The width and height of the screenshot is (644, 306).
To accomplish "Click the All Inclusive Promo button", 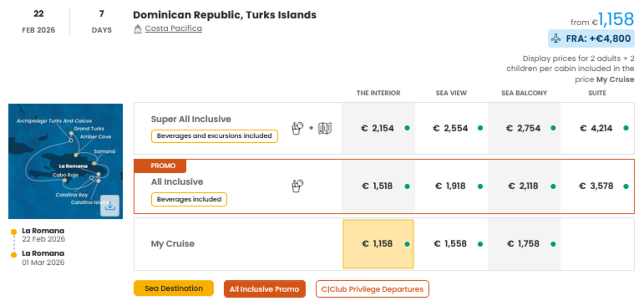I will coord(264,289).
